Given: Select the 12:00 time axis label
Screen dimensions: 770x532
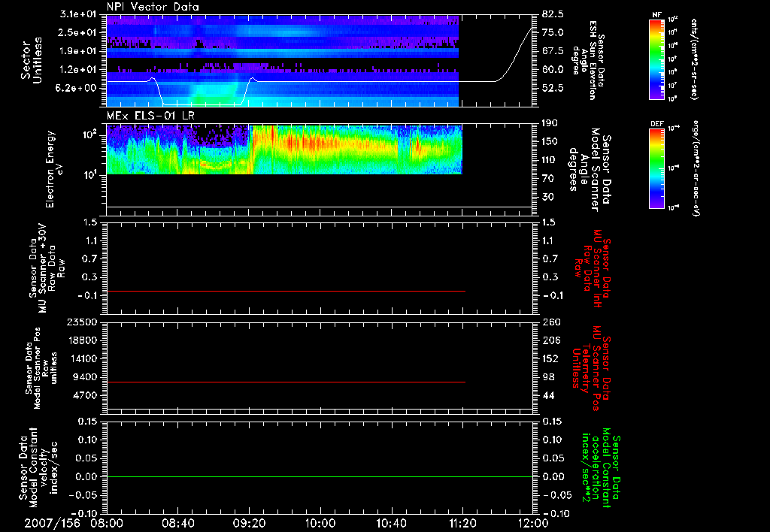Looking at the screenshot, I should [x=533, y=523].
